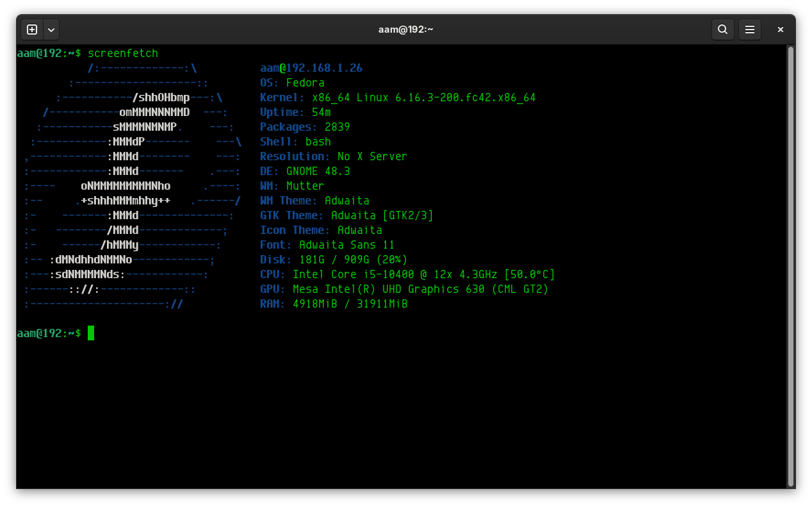The image size is (812, 507).
Task: Click the WM: Mutter line
Action: coord(292,186)
